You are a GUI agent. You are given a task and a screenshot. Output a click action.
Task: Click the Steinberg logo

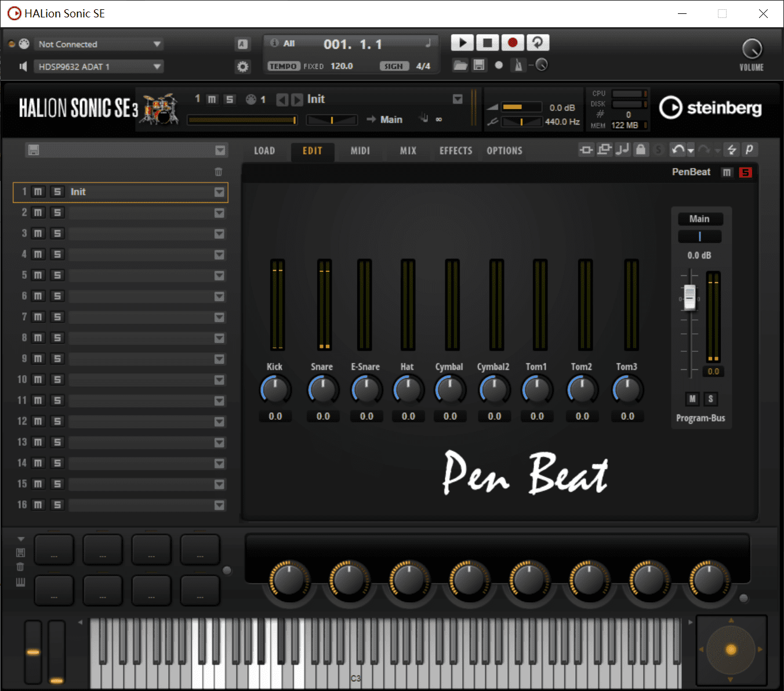coord(710,108)
